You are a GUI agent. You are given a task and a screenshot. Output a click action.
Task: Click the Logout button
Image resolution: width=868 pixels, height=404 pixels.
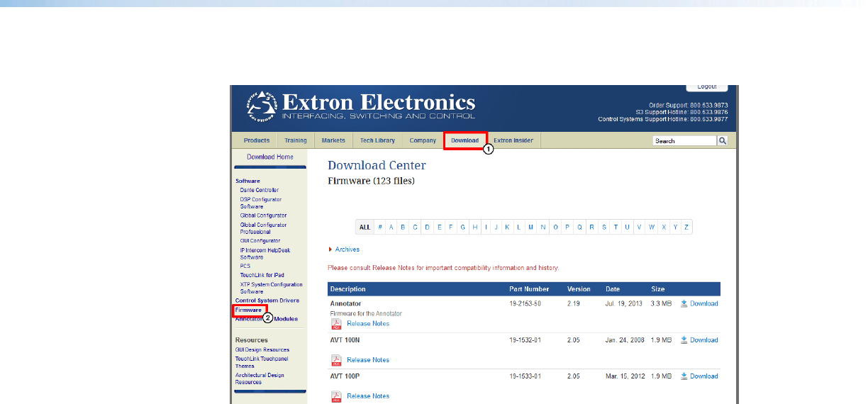tap(706, 86)
